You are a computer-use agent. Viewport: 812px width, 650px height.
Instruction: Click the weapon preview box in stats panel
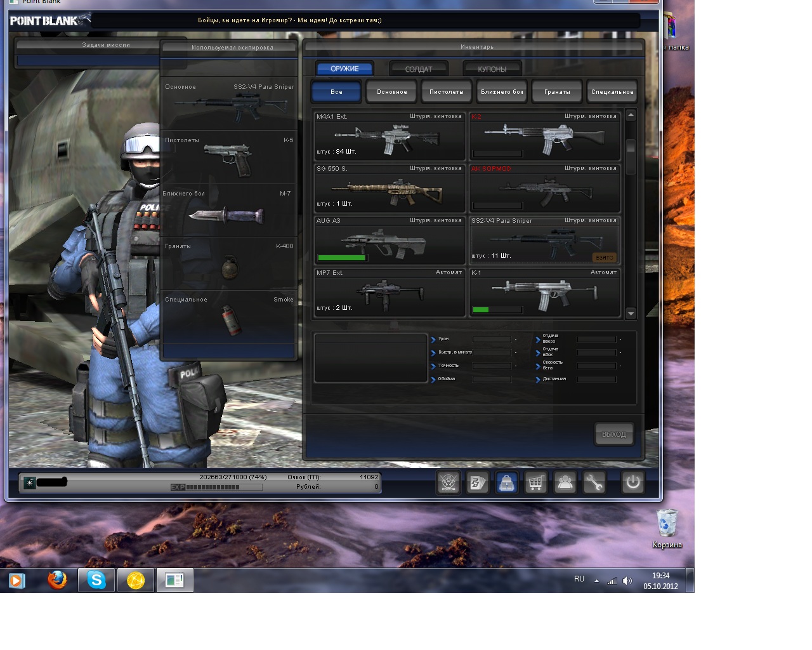(x=371, y=358)
